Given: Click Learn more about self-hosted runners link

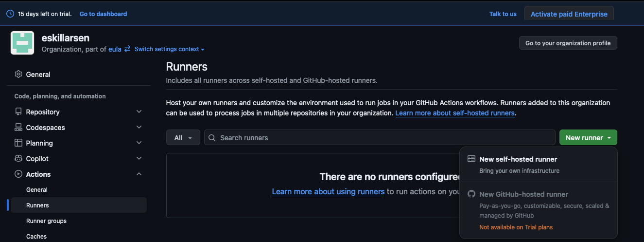Looking at the screenshot, I should coord(455,113).
